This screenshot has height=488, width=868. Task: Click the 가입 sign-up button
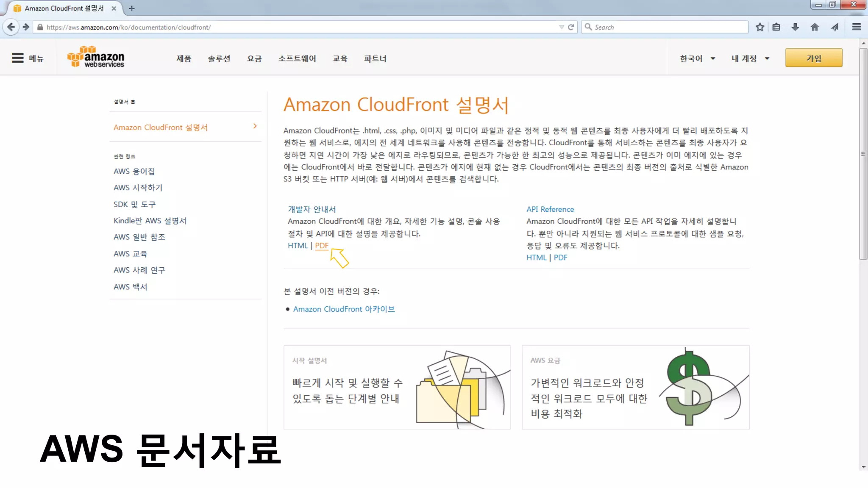click(x=814, y=58)
